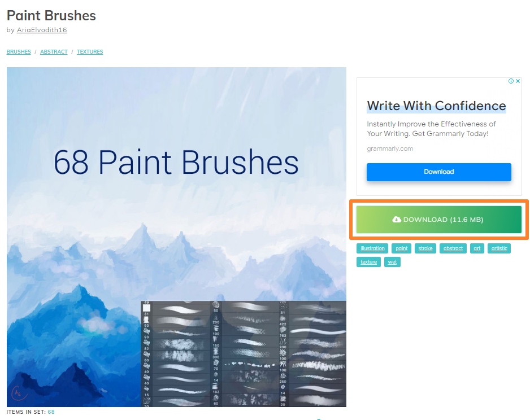Click the grammarly.com ad link
530x420 pixels.
click(390, 148)
